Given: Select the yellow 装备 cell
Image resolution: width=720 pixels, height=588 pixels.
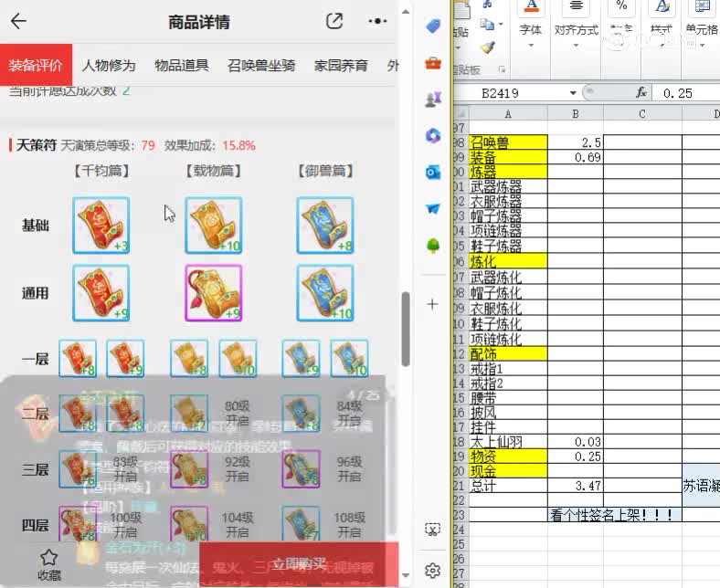Looking at the screenshot, I should click(x=508, y=157).
